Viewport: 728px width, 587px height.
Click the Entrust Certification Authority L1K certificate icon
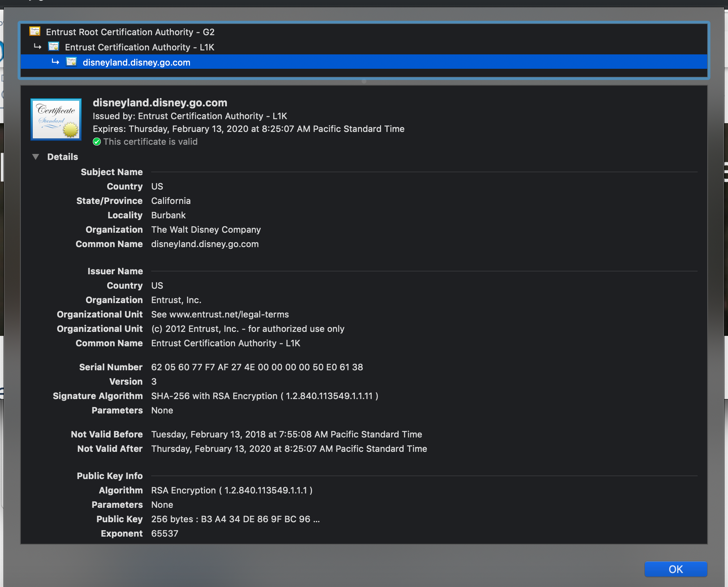click(54, 46)
